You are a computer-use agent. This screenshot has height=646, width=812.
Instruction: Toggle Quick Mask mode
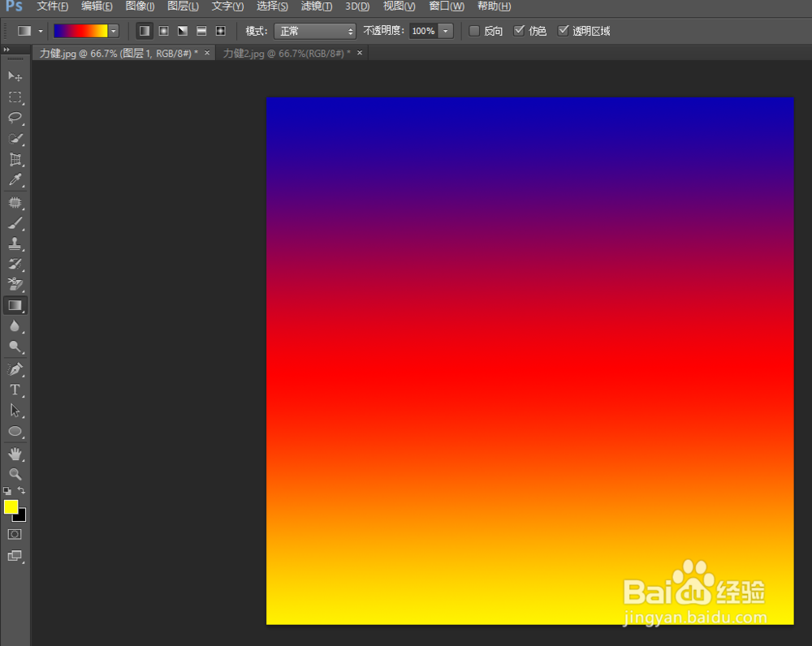click(15, 534)
